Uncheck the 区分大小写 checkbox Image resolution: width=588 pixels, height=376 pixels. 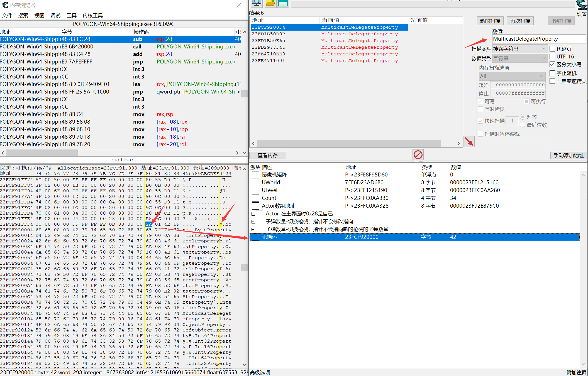(552, 65)
